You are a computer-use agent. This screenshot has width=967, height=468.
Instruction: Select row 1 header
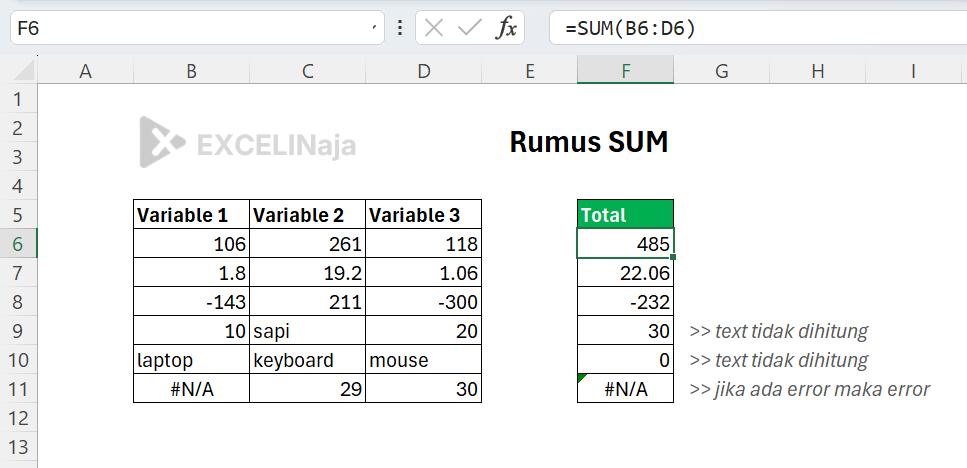[x=19, y=99]
